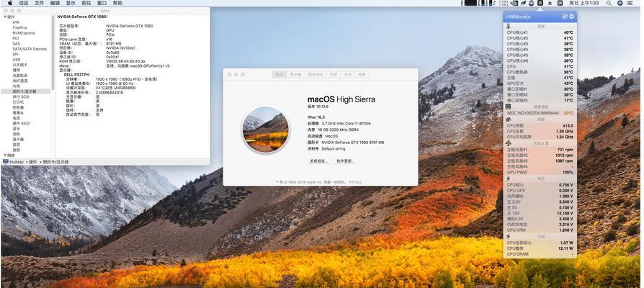This screenshot has height=288, width=644.
Task: Click the HWMonitor menu bar icon
Action: (x=540, y=3)
